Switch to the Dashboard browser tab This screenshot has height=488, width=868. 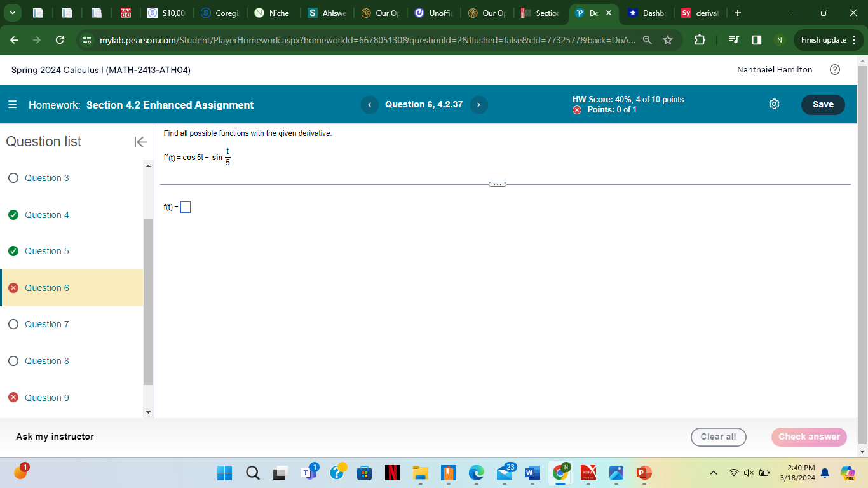(x=647, y=13)
